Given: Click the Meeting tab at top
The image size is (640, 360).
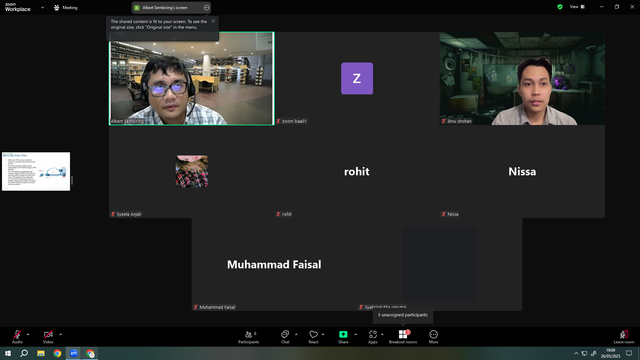Looking at the screenshot, I should coord(65,7).
